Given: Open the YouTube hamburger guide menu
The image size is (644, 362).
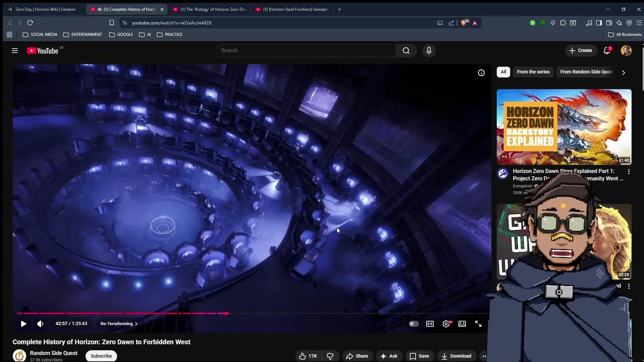Looking at the screenshot, I should tap(15, 50).
